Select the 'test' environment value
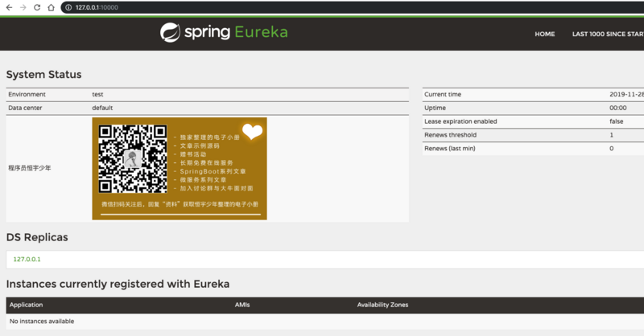 tap(97, 94)
